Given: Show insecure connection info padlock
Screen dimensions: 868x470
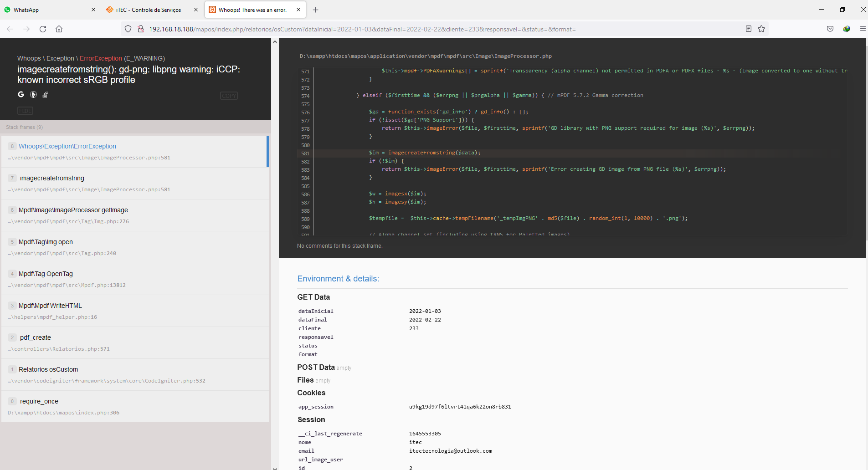Looking at the screenshot, I should click(141, 29).
